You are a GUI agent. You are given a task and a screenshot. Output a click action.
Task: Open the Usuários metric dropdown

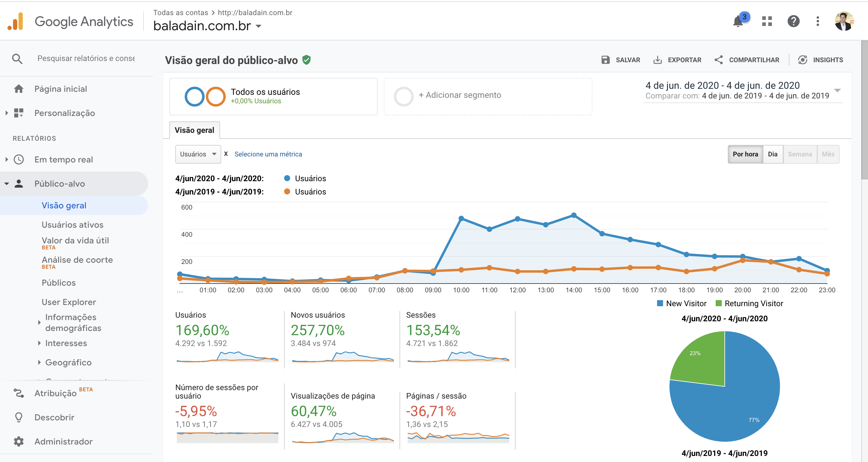(198, 154)
